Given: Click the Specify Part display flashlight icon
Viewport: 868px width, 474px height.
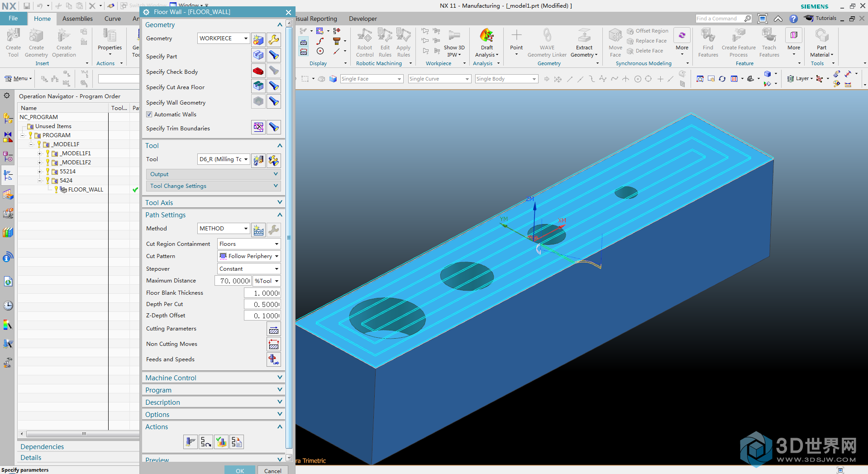Looking at the screenshot, I should pos(274,55).
